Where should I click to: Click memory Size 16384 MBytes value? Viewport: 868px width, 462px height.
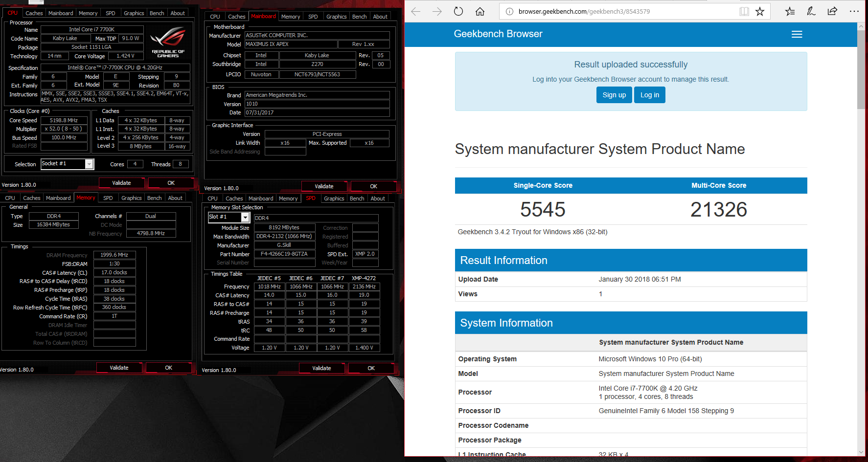pos(53,225)
